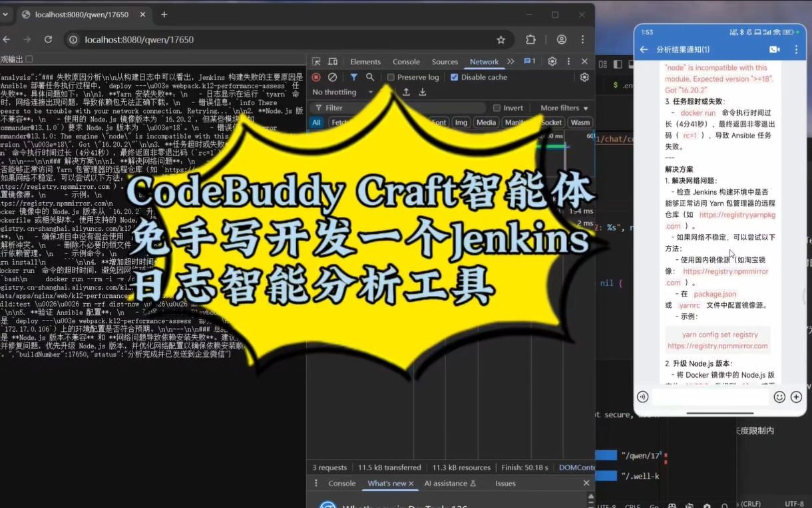
Task: Open the registry.npmmirror.com link in chat
Action: point(717,277)
